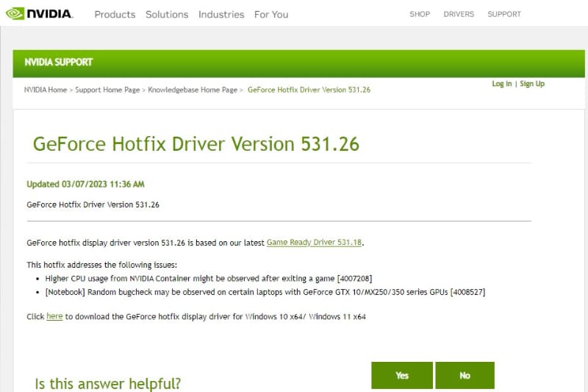The height and width of the screenshot is (392, 588).
Task: Click the main heading GeForce Hotfix Driver Version 531.26
Action: [x=196, y=144]
